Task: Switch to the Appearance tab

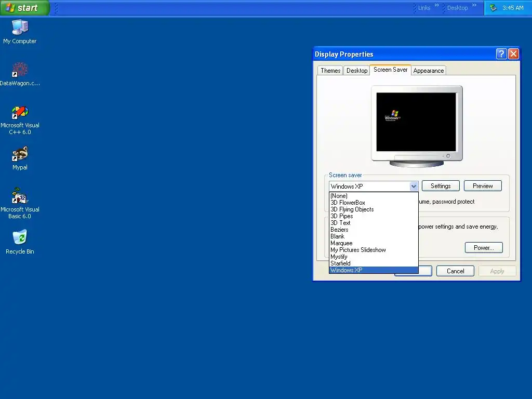Action: (428, 71)
